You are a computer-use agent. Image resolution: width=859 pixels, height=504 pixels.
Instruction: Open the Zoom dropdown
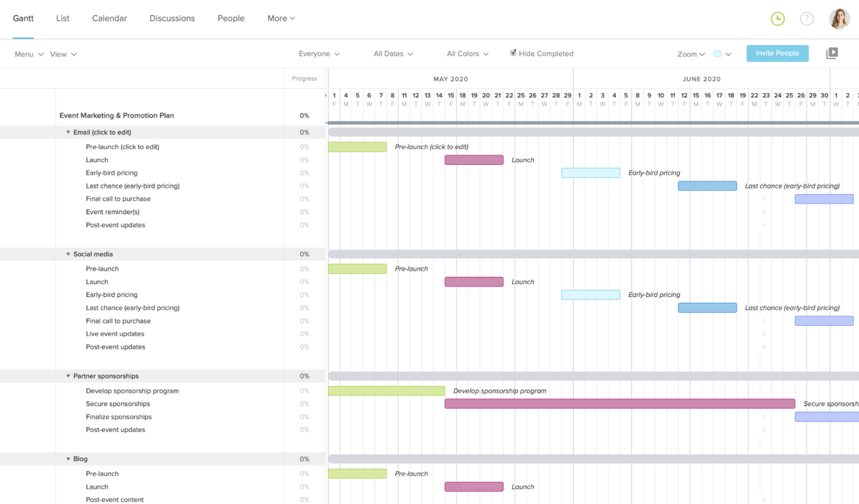[x=691, y=54]
